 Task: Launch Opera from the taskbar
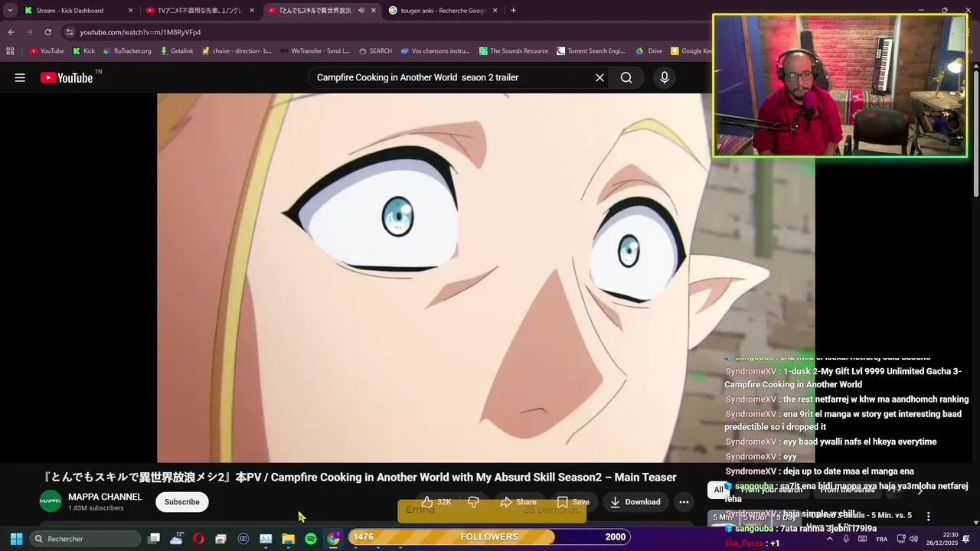(x=198, y=539)
